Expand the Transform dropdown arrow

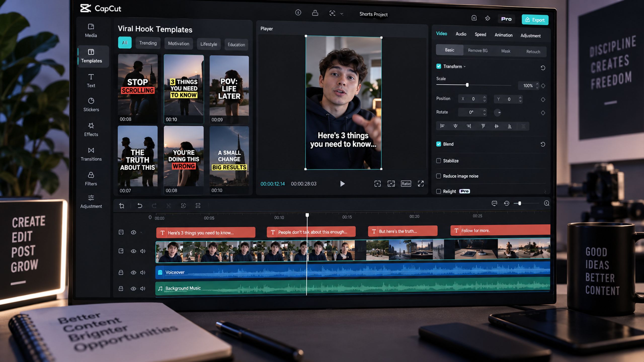click(x=465, y=67)
